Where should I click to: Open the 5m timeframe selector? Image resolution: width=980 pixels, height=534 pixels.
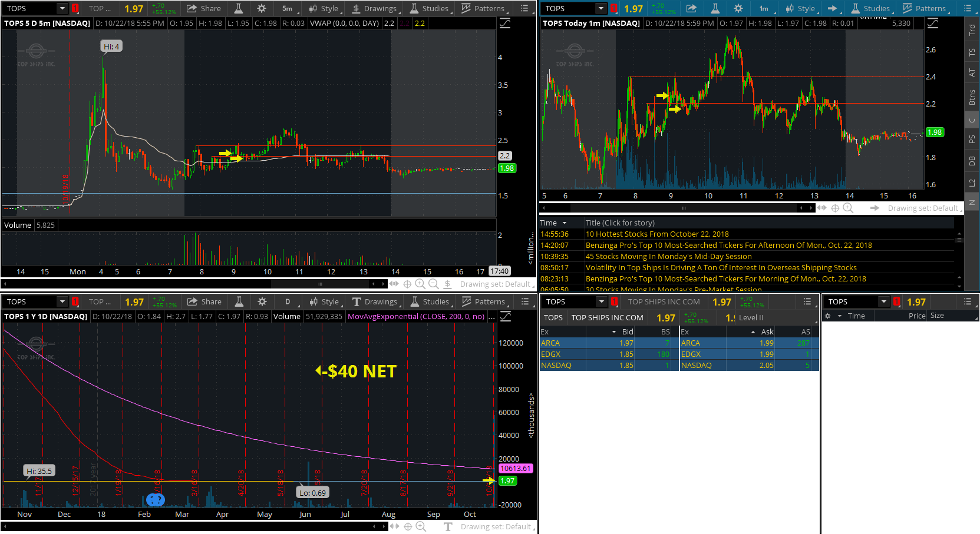tap(289, 8)
